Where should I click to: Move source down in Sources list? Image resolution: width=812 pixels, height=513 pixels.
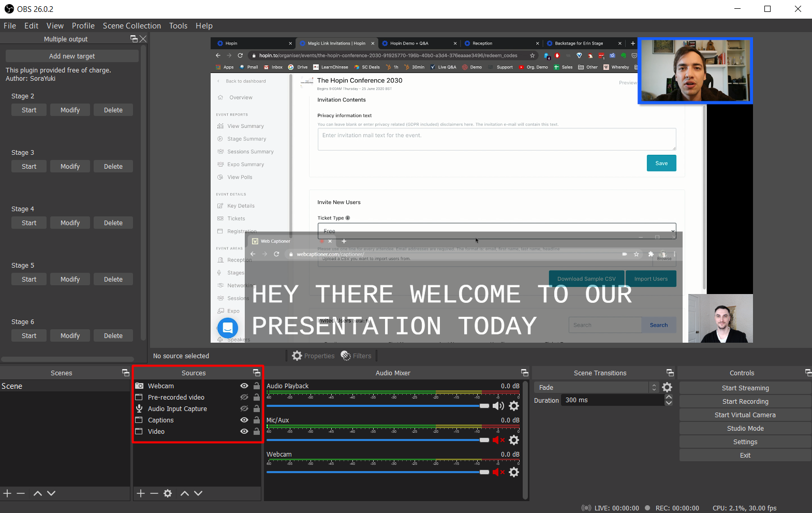click(198, 493)
